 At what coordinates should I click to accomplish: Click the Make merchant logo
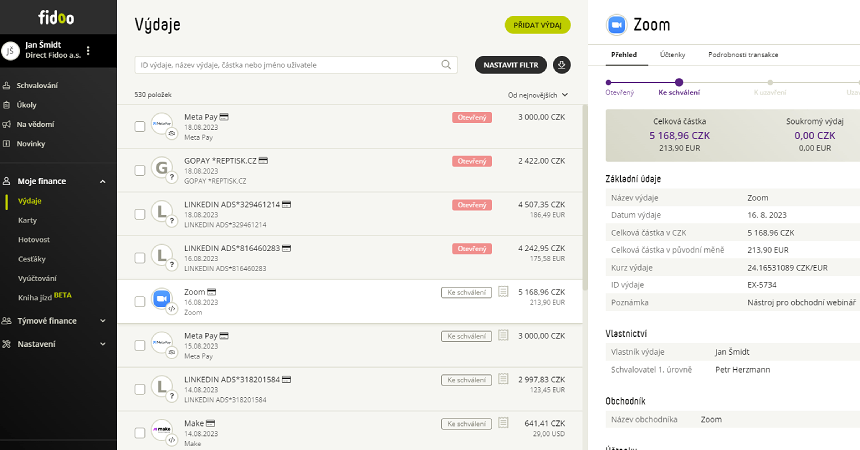(162, 430)
